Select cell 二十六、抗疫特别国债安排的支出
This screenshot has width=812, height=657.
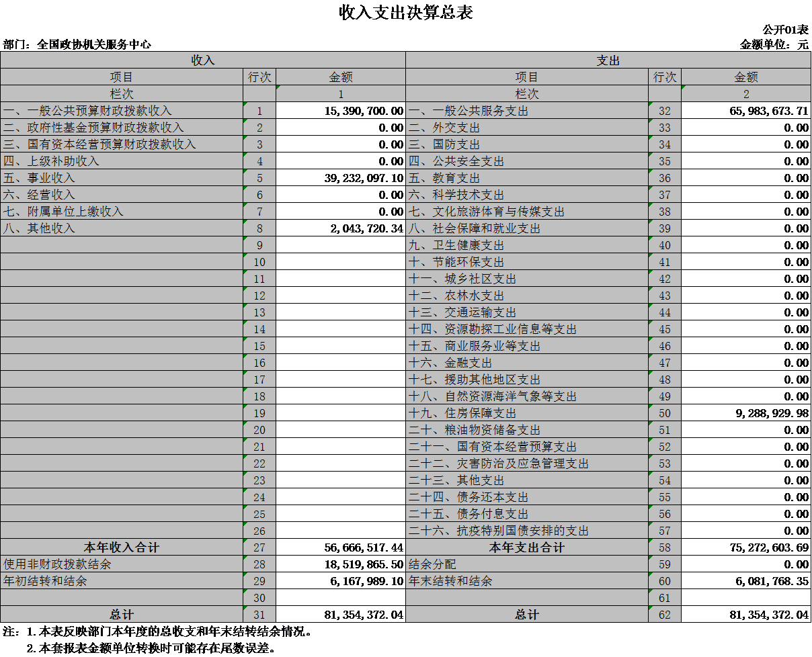click(x=527, y=531)
